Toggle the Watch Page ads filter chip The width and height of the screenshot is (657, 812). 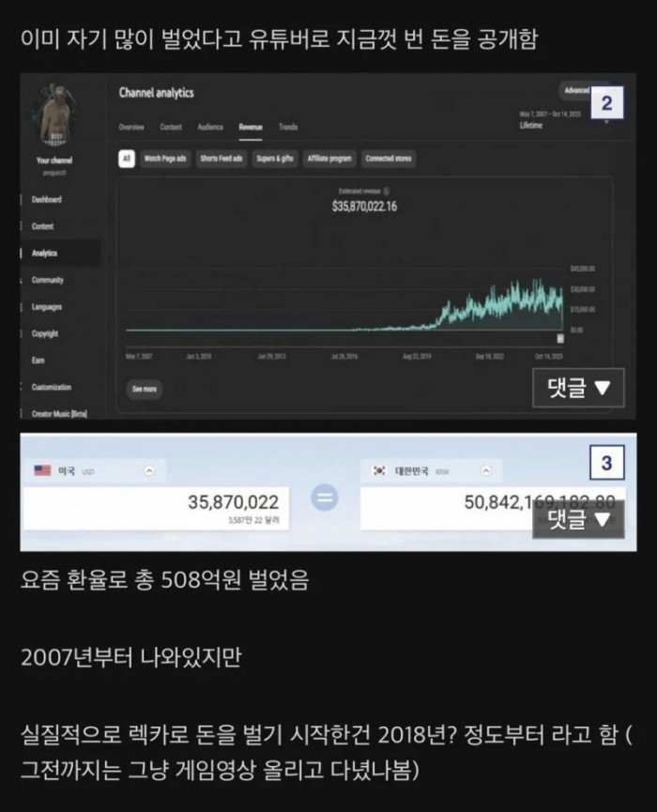165,159
